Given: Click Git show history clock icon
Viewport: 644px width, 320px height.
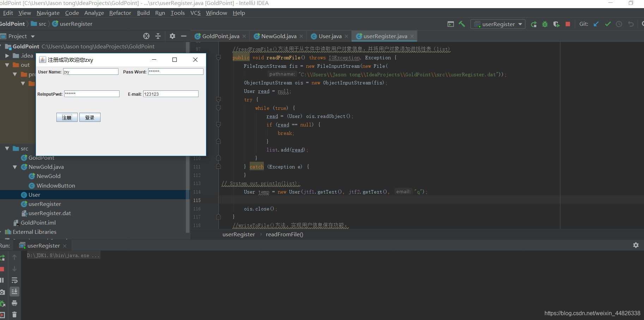Looking at the screenshot, I should pyautogui.click(x=619, y=24).
